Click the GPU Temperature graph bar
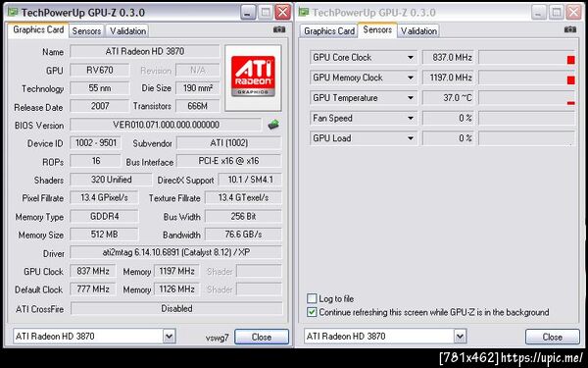This screenshot has width=588, height=368. 527,98
